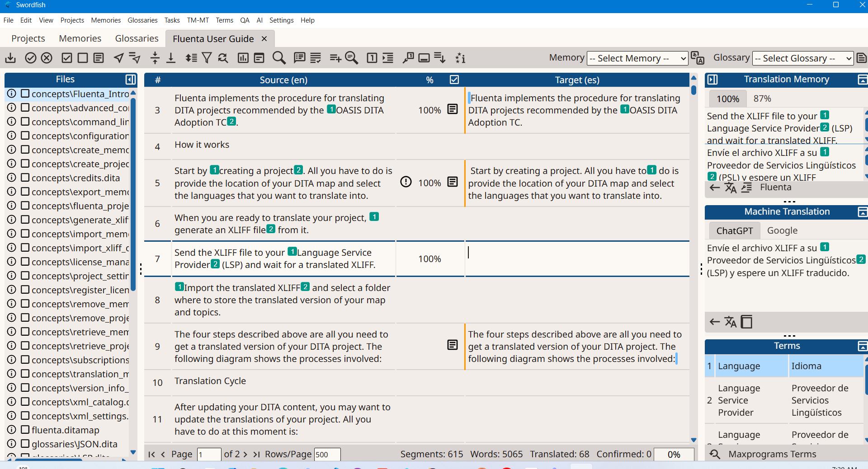The width and height of the screenshot is (868, 469).
Task: Switch to the Projects tab
Action: coord(28,38)
